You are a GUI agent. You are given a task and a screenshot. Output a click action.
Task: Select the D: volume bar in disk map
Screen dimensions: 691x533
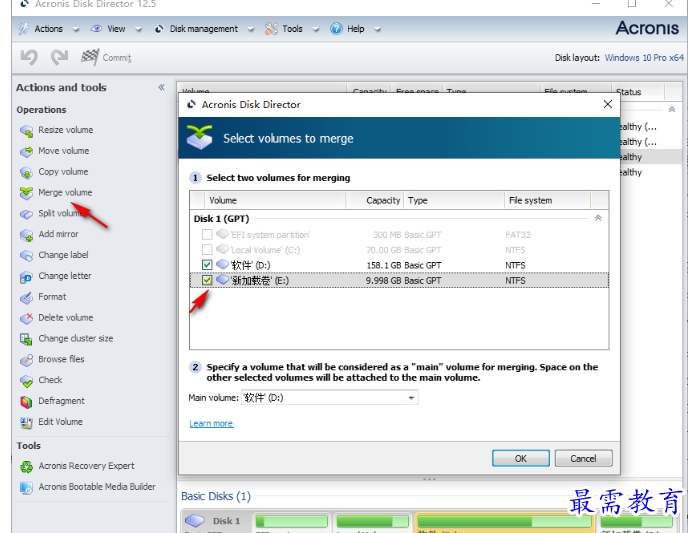coord(505,522)
